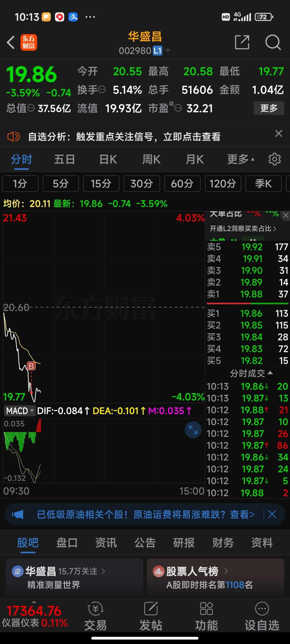Tap the speaker icon of 自选分析
Image resolution: width=290 pixels, height=644 pixels.
[x=13, y=137]
